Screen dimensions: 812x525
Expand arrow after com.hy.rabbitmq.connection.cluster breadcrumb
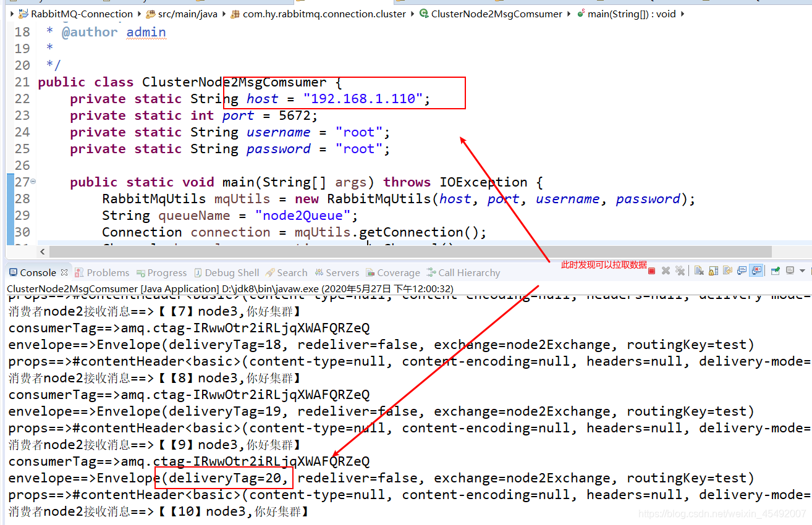point(413,14)
